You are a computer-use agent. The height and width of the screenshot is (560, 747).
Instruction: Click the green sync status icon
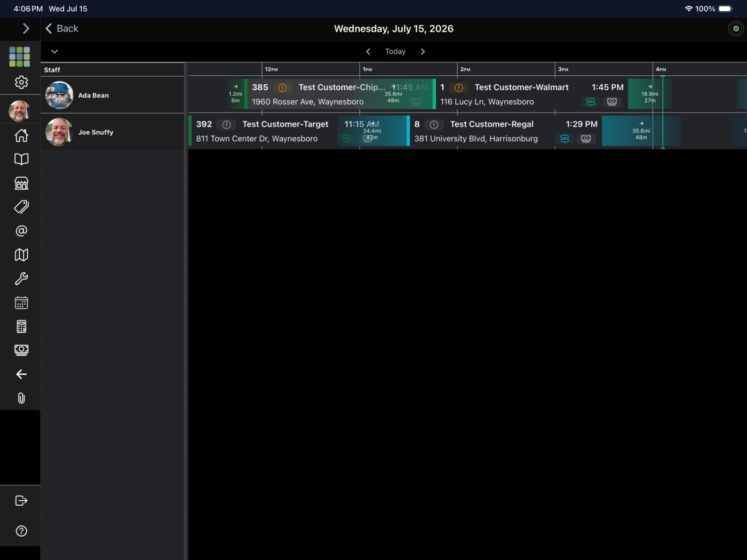coord(736,29)
